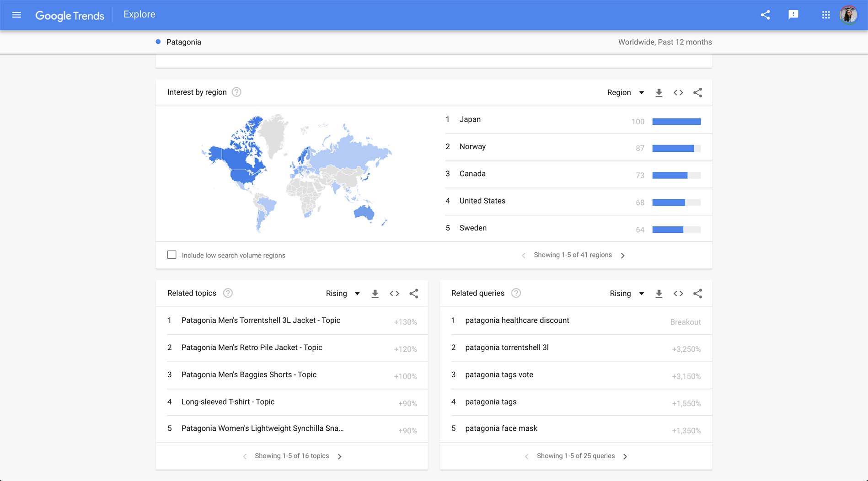868x481 pixels.
Task: Click Sweden's interest bar showing 64
Action: tap(676, 230)
